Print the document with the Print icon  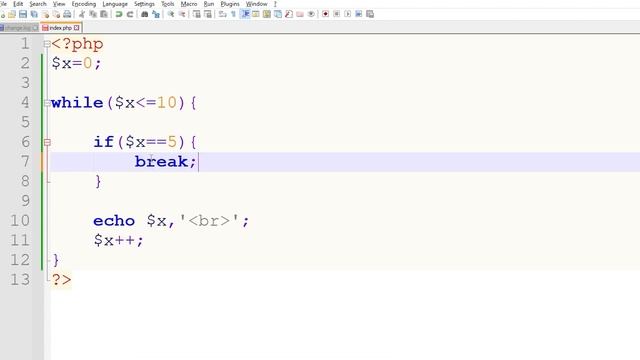[67, 14]
